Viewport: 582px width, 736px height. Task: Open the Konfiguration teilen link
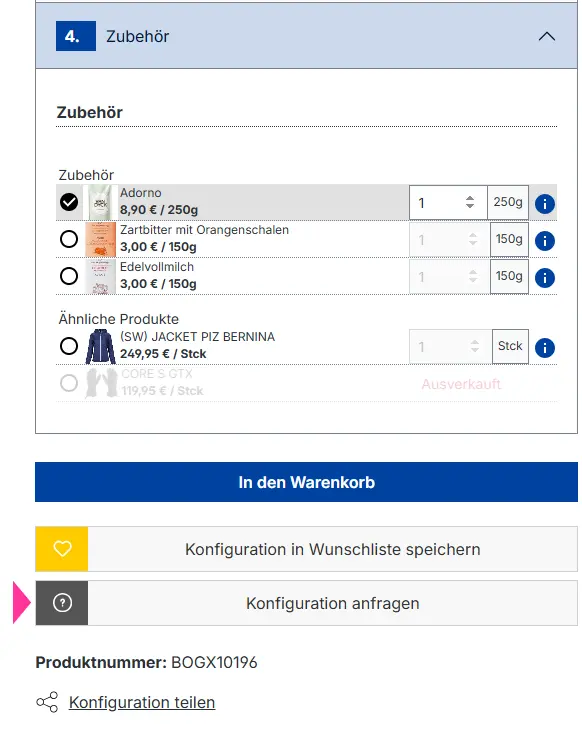[x=142, y=702]
